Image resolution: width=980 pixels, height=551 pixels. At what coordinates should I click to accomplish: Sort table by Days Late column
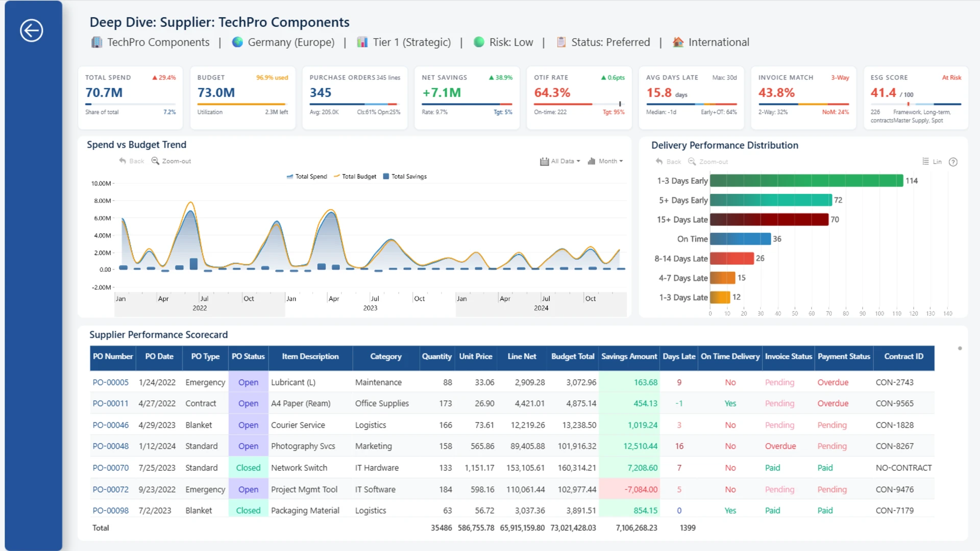pos(679,357)
